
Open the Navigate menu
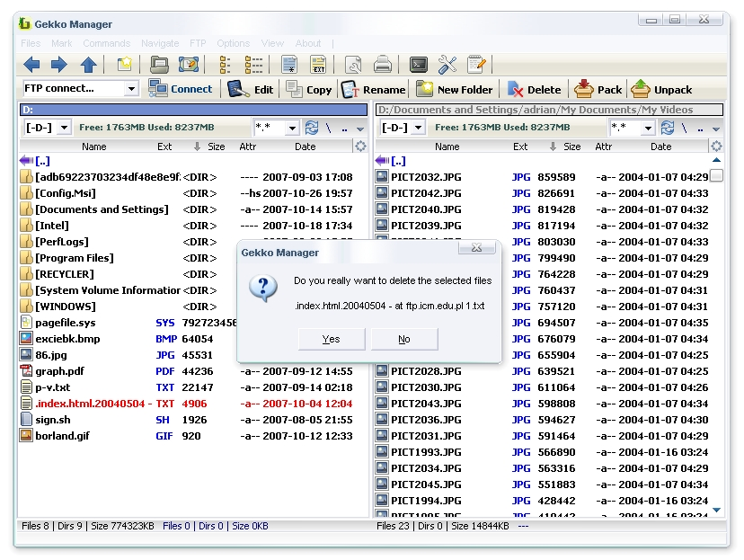[160, 43]
